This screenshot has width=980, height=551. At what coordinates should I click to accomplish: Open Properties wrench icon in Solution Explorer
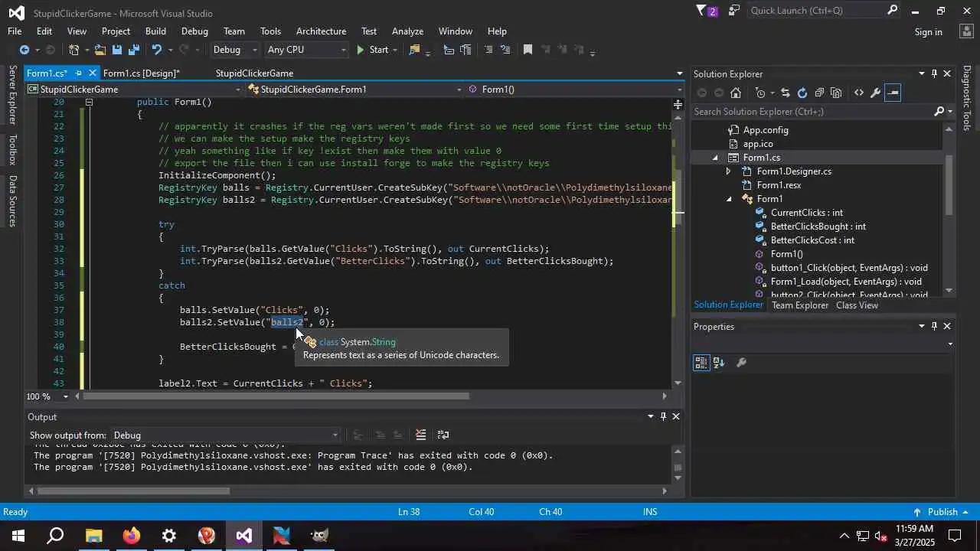(x=876, y=93)
